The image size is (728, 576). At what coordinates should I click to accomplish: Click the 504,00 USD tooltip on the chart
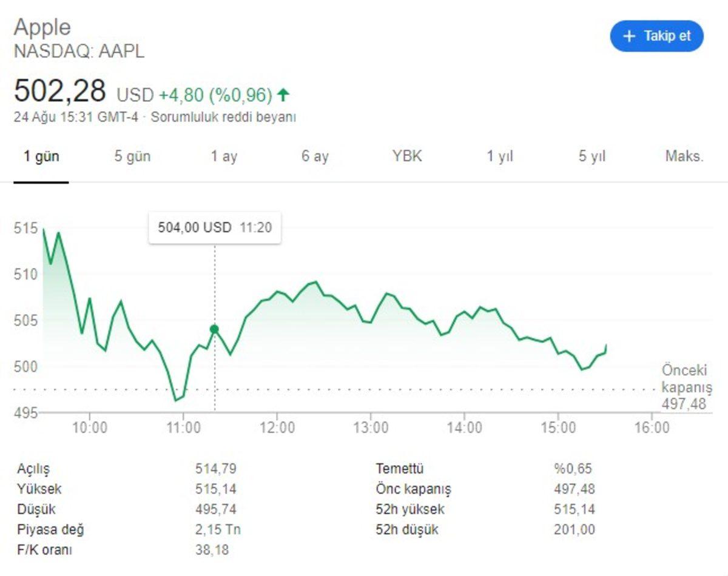[x=215, y=227]
